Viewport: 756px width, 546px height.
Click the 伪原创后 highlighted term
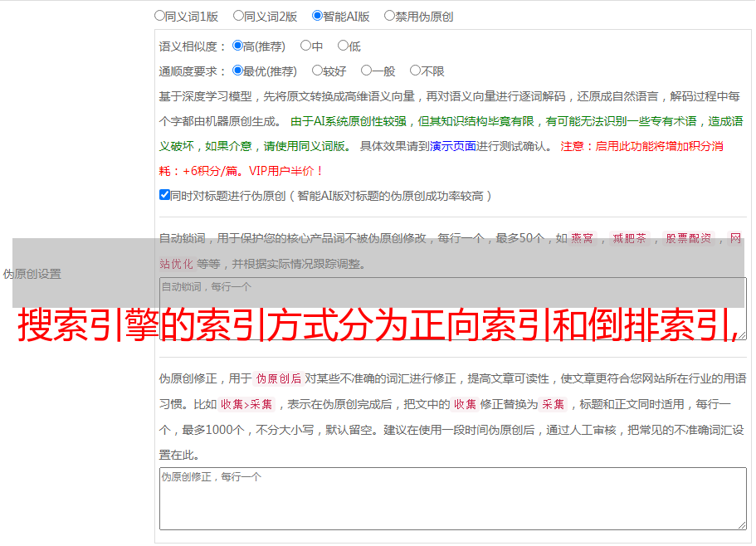[279, 378]
